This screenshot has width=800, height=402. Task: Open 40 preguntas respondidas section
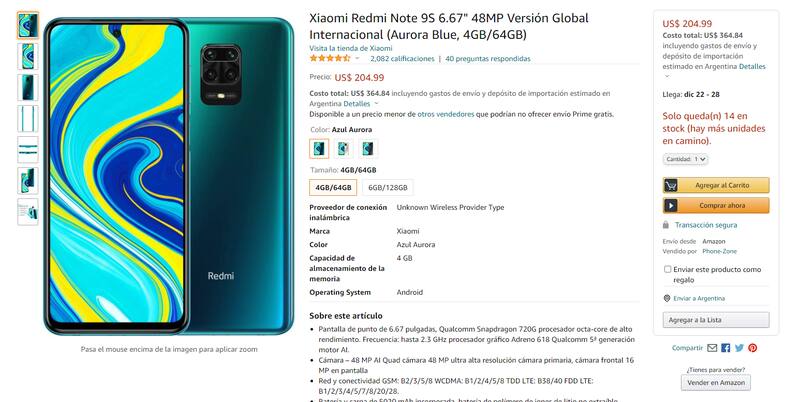point(488,59)
